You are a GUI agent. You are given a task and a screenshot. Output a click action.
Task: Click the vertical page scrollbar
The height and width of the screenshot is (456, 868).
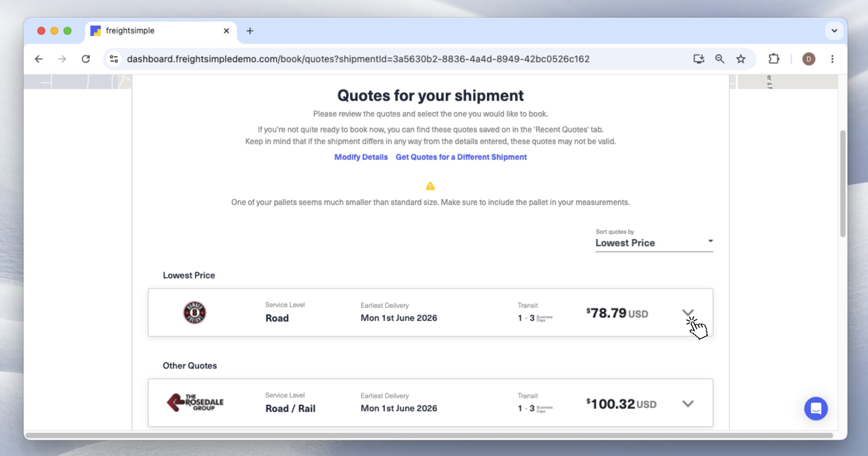click(843, 183)
